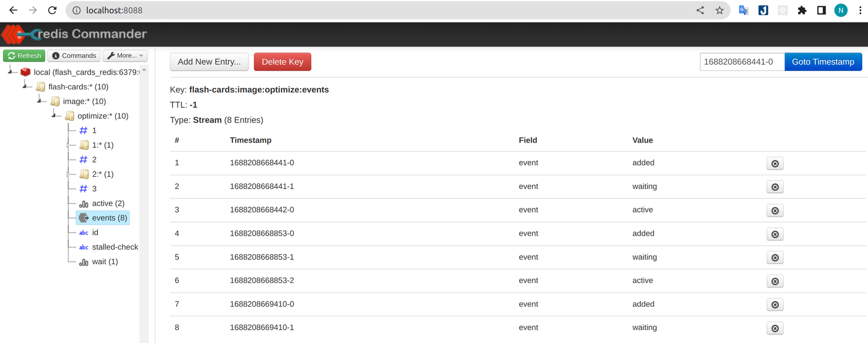Click the list icon beside active (2)

point(84,204)
